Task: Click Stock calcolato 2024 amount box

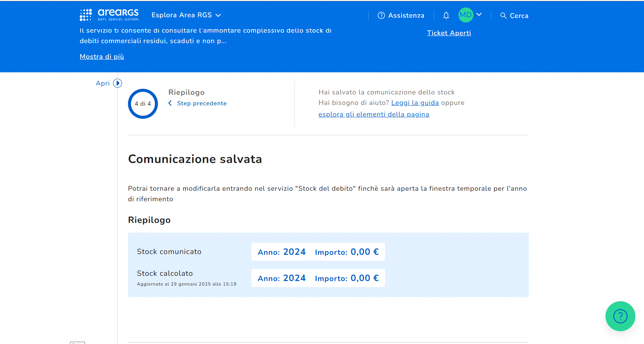Action: [x=318, y=278]
